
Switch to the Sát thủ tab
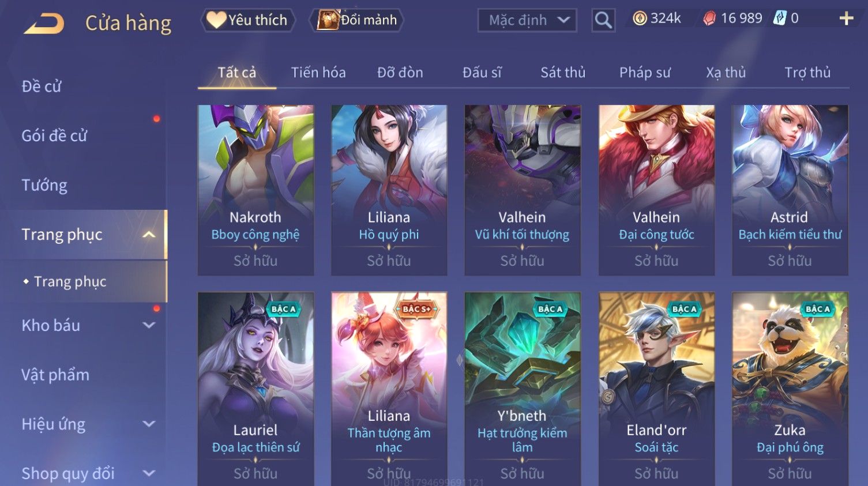(x=563, y=73)
